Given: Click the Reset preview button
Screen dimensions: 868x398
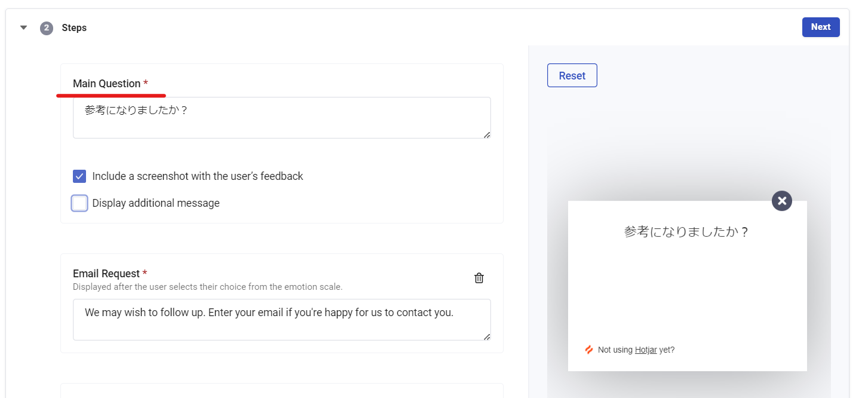Looking at the screenshot, I should pos(572,76).
